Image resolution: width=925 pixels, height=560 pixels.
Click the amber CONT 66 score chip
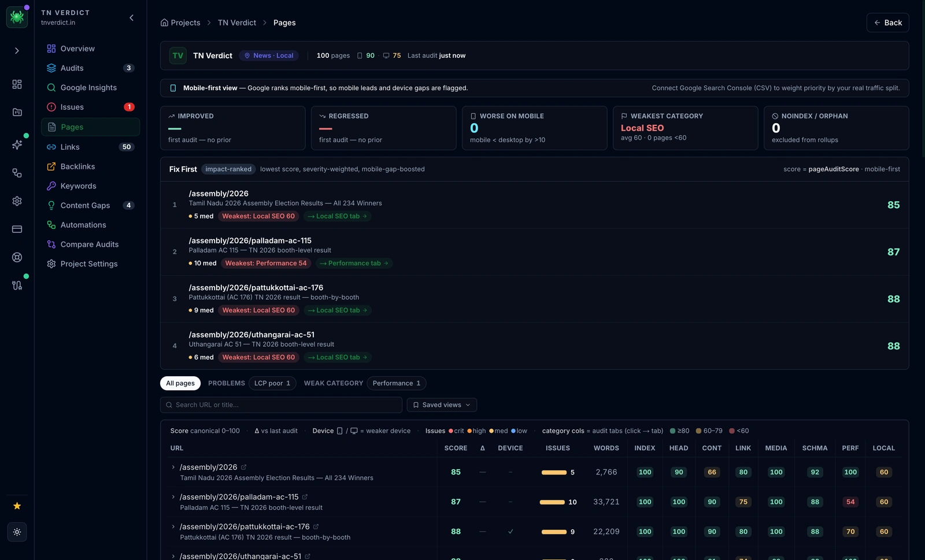point(712,473)
